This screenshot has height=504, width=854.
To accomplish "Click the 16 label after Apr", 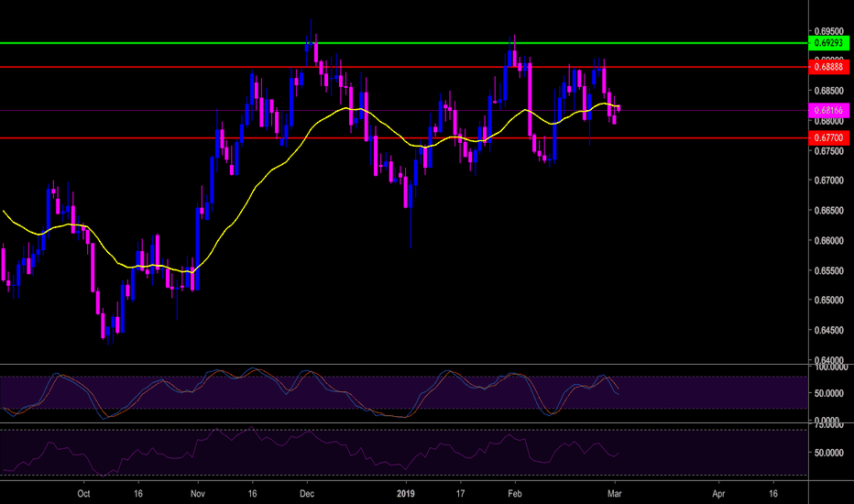I will 773,494.
